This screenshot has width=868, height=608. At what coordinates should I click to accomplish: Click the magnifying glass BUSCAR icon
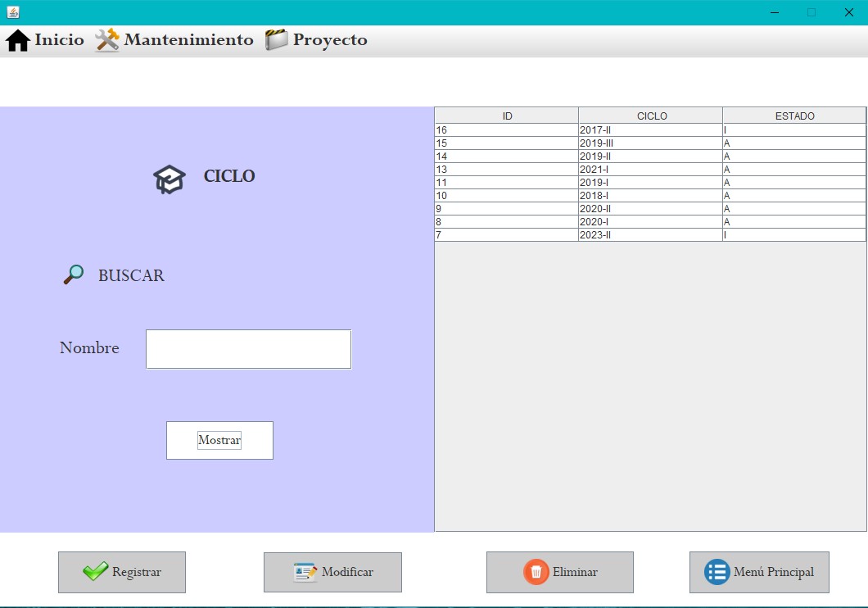point(74,275)
